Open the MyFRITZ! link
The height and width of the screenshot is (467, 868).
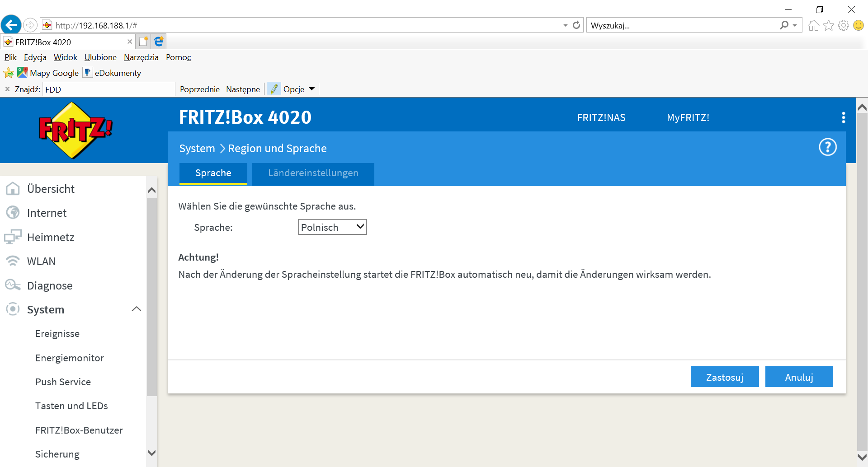[688, 117]
